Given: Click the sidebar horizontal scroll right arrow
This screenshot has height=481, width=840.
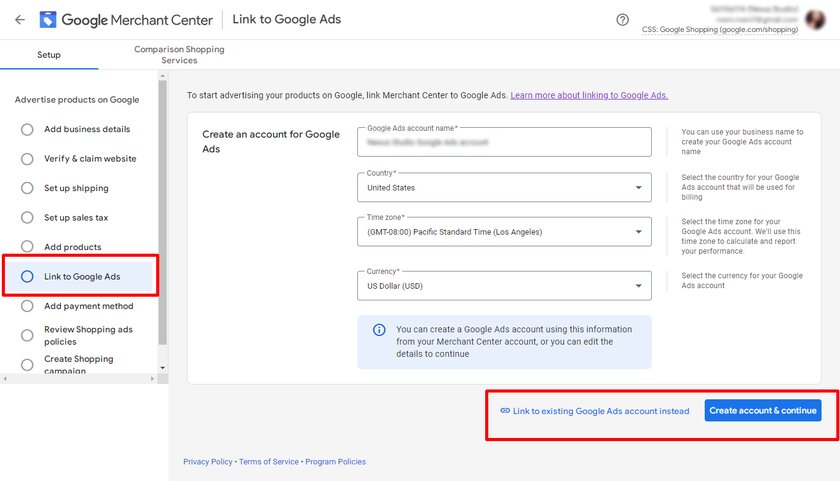Looking at the screenshot, I should (152, 379).
